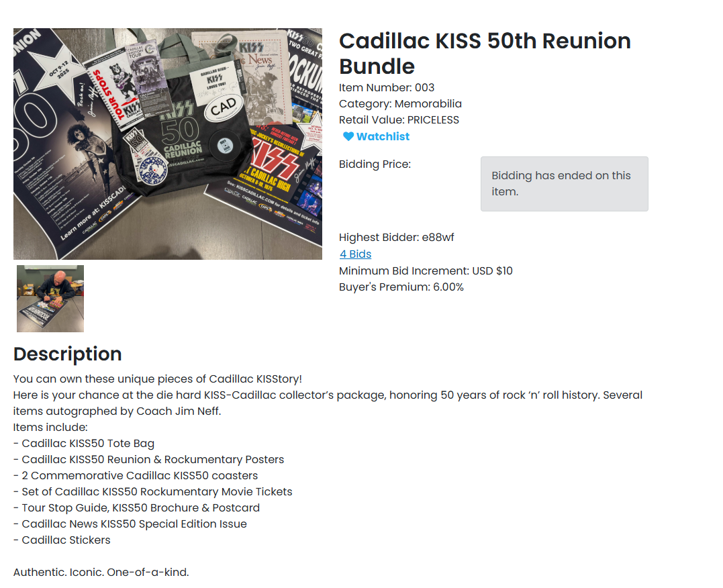Image resolution: width=723 pixels, height=588 pixels.
Task: Add item via the Watchlist link text
Action: (383, 137)
